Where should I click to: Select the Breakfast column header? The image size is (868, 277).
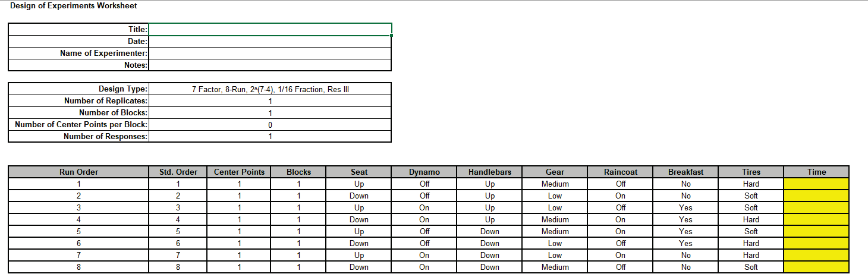point(685,172)
